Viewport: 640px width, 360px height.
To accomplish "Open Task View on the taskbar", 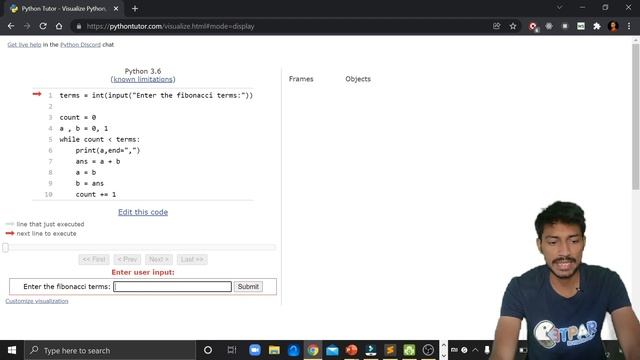I will tap(232, 350).
